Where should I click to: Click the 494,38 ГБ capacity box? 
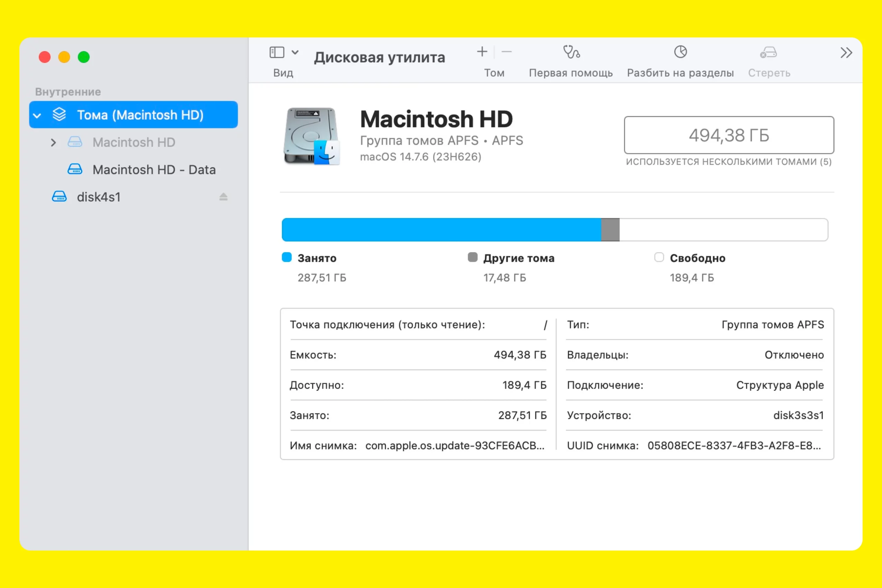coord(729,135)
